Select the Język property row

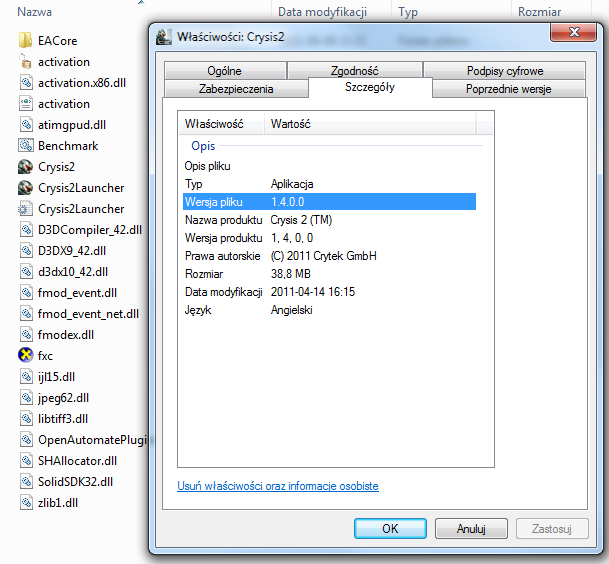click(329, 310)
